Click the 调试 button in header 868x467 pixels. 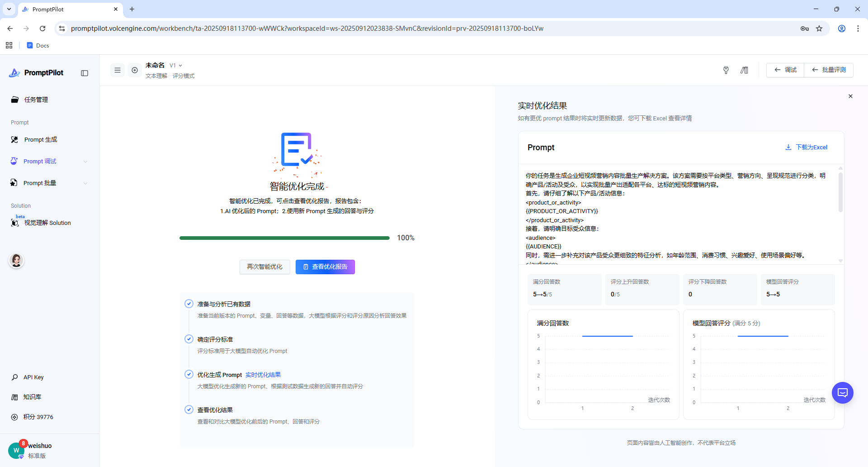785,70
